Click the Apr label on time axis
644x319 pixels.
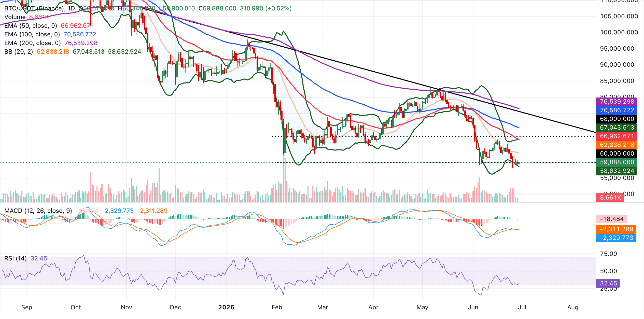373,307
